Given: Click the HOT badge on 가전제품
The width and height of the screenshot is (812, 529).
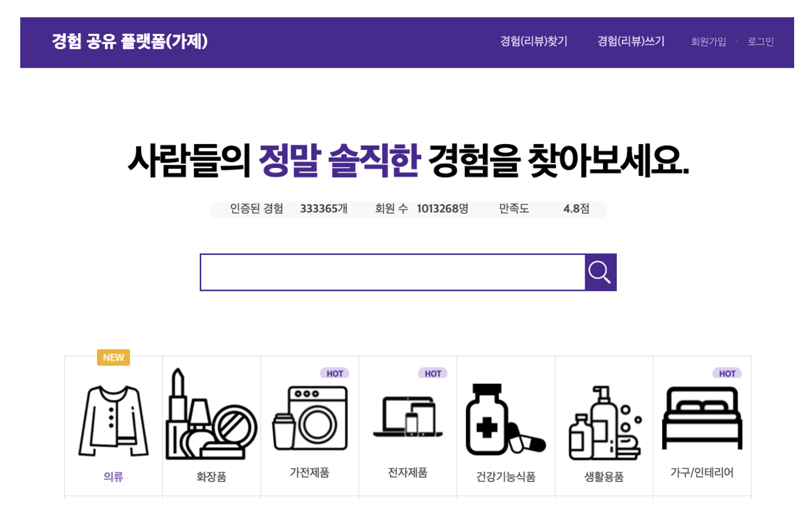Looking at the screenshot, I should click(335, 374).
